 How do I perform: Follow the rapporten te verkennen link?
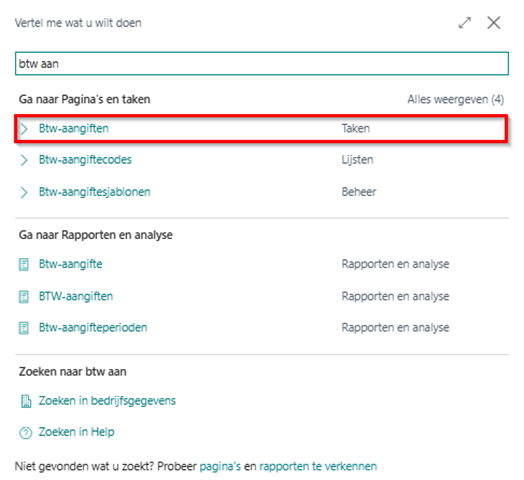(x=318, y=466)
